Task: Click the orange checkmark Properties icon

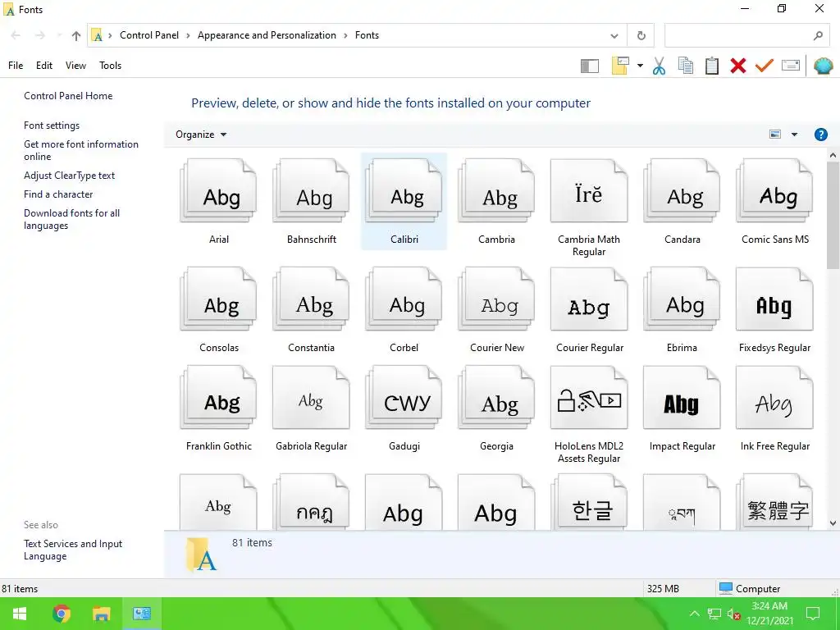Action: (765, 66)
